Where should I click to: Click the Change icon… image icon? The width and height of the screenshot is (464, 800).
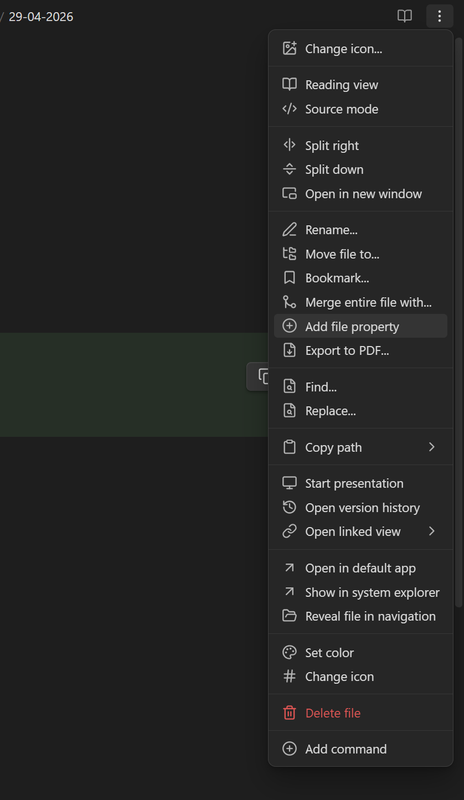click(289, 48)
